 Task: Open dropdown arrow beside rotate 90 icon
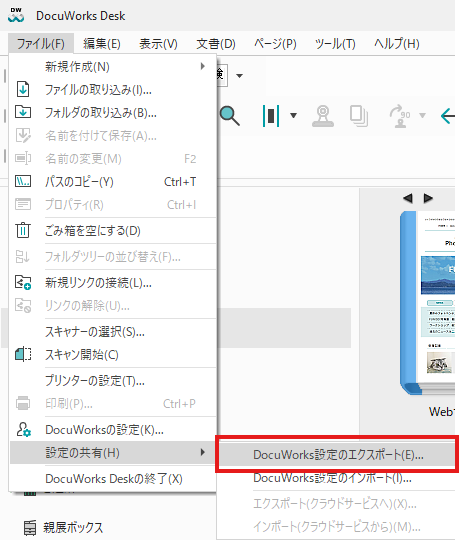[x=422, y=116]
